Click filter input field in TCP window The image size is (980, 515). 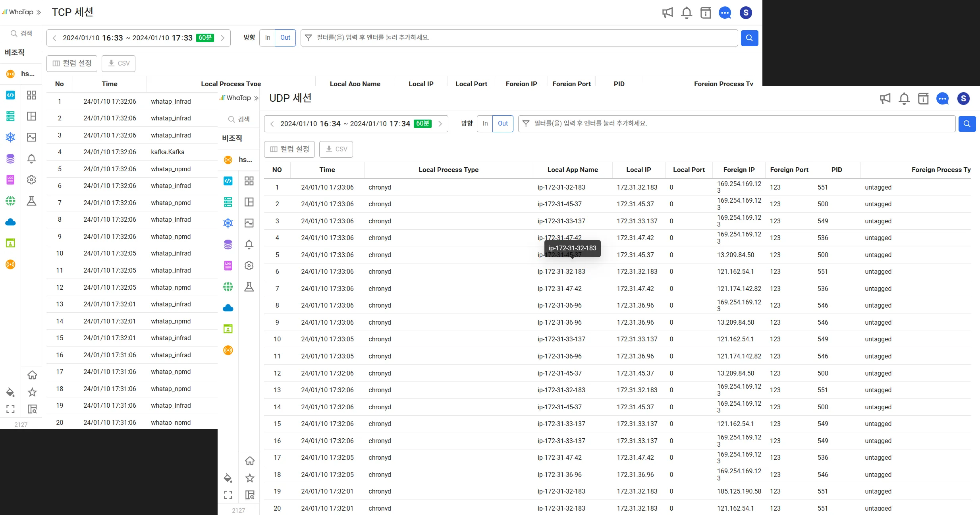519,38
